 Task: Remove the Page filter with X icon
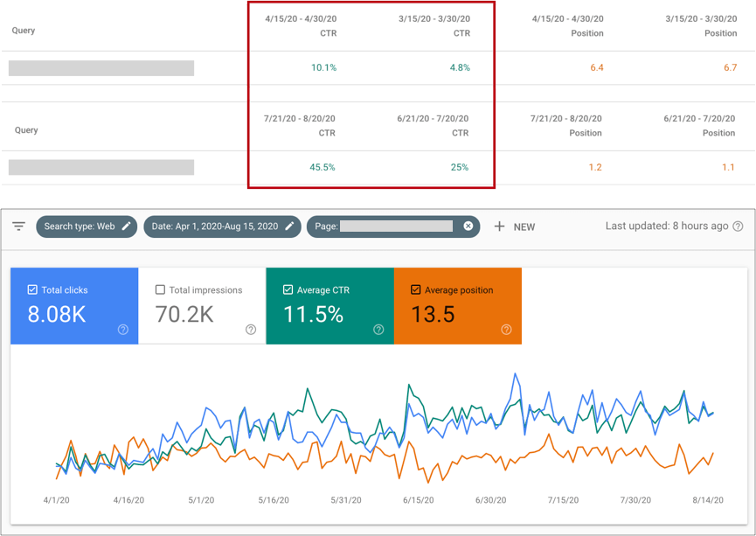point(468,226)
